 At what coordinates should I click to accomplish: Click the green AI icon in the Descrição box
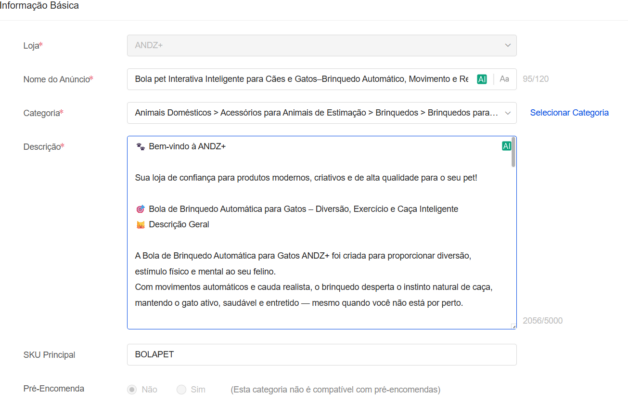click(507, 146)
